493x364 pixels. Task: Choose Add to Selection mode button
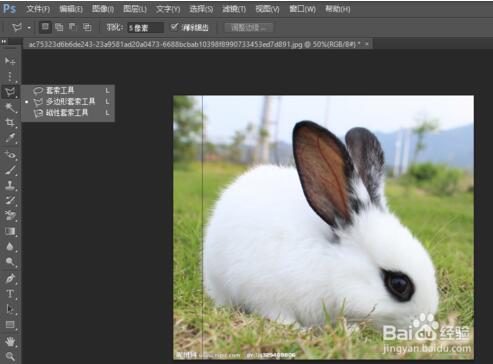click(x=59, y=27)
